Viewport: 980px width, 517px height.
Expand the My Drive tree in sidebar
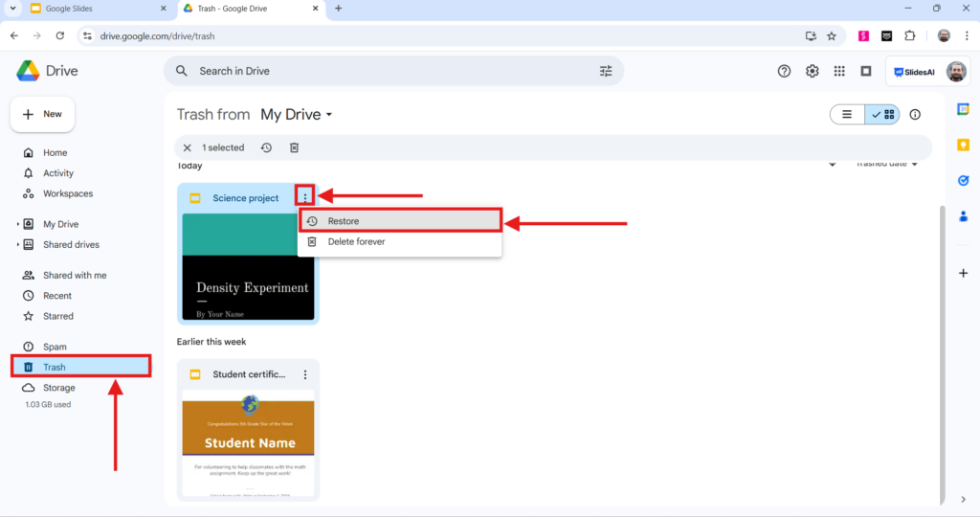point(17,224)
